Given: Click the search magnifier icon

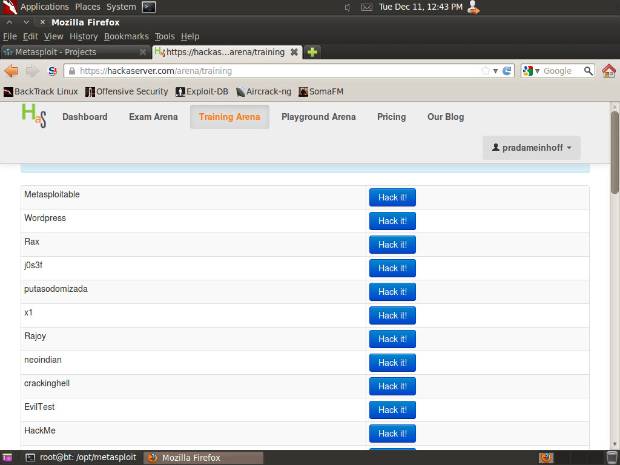Looking at the screenshot, I should coord(587,71).
